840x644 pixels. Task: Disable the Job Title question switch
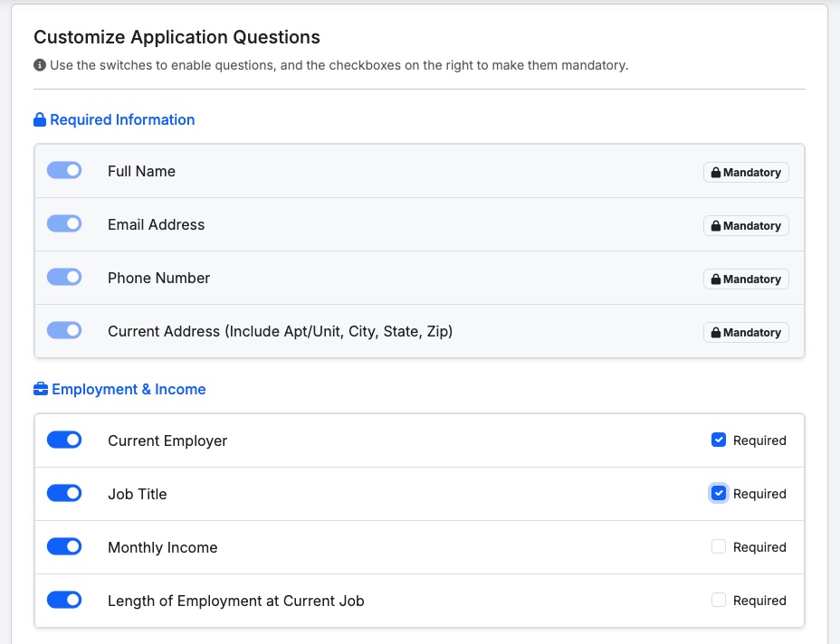(64, 494)
